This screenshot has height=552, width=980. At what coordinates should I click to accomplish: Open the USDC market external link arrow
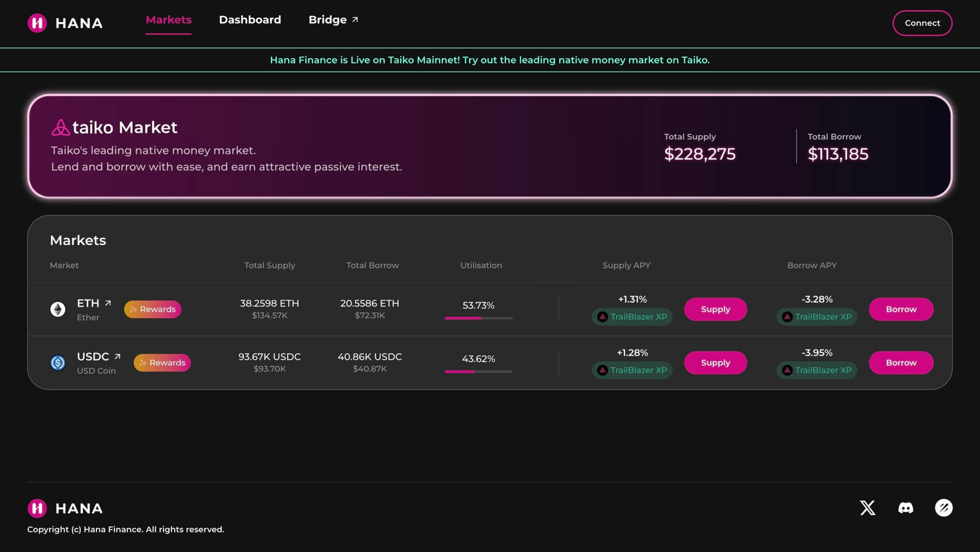click(118, 356)
